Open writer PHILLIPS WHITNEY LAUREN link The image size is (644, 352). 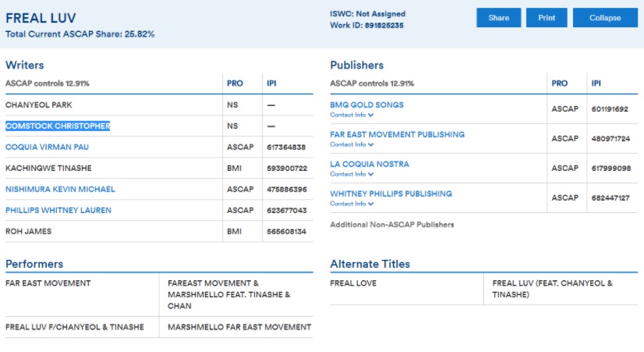[58, 210]
